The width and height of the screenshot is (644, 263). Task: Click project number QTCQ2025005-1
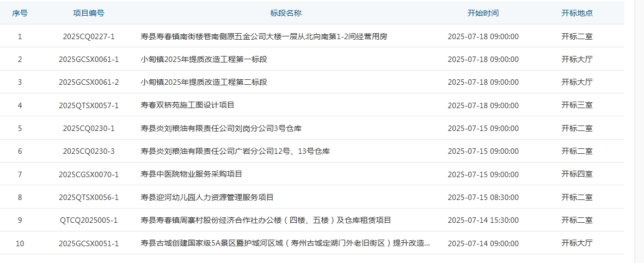coord(89,220)
